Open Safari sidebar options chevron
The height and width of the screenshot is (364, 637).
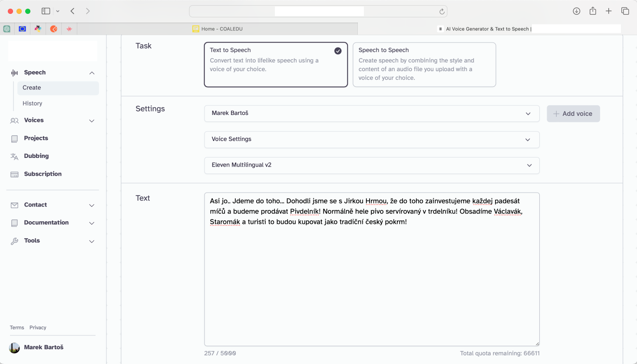(58, 11)
